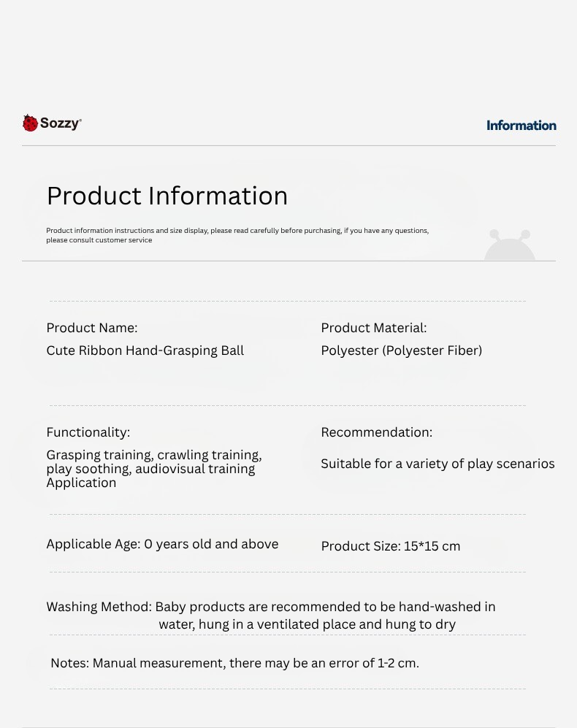Viewport: 577px width, 728px height.
Task: Select Polyester (Polyester Fiber) text
Action: pyautogui.click(x=402, y=350)
